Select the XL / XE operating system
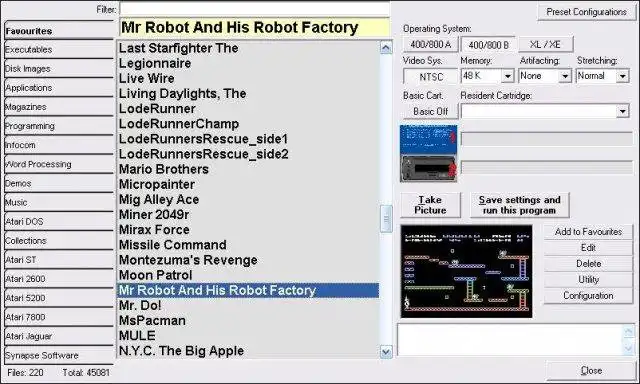 pyautogui.click(x=545, y=44)
